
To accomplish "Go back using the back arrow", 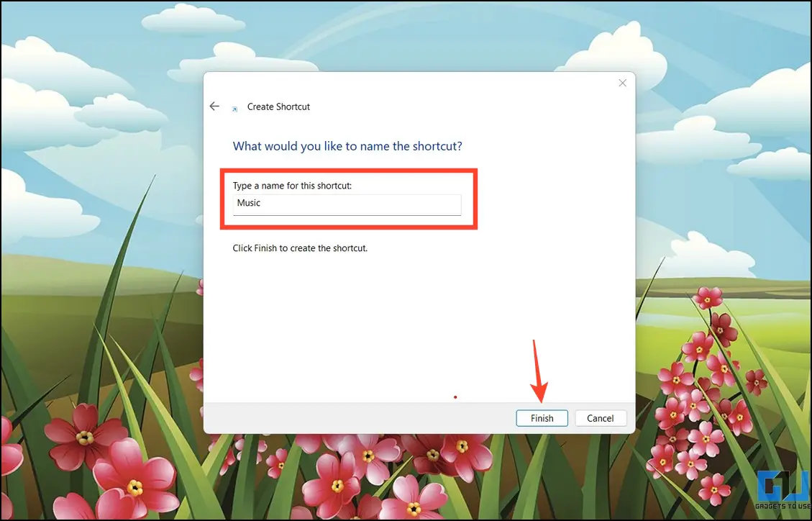I will tap(214, 107).
